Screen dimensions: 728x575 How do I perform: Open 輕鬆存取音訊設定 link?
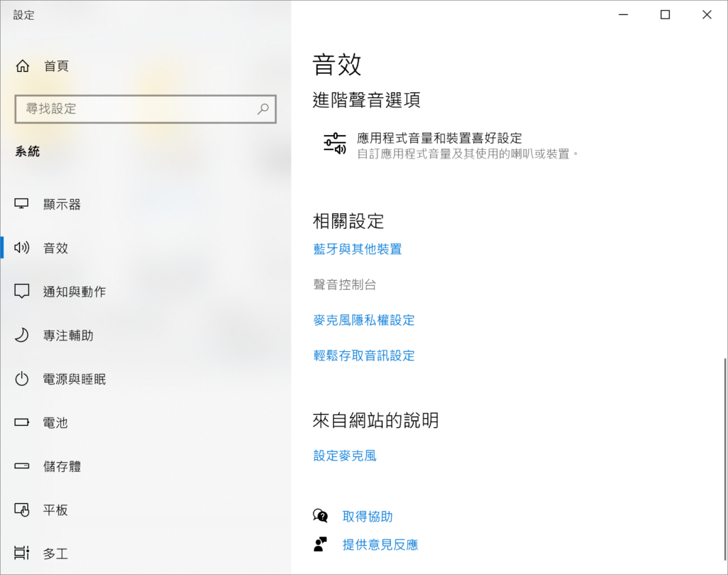(x=364, y=355)
